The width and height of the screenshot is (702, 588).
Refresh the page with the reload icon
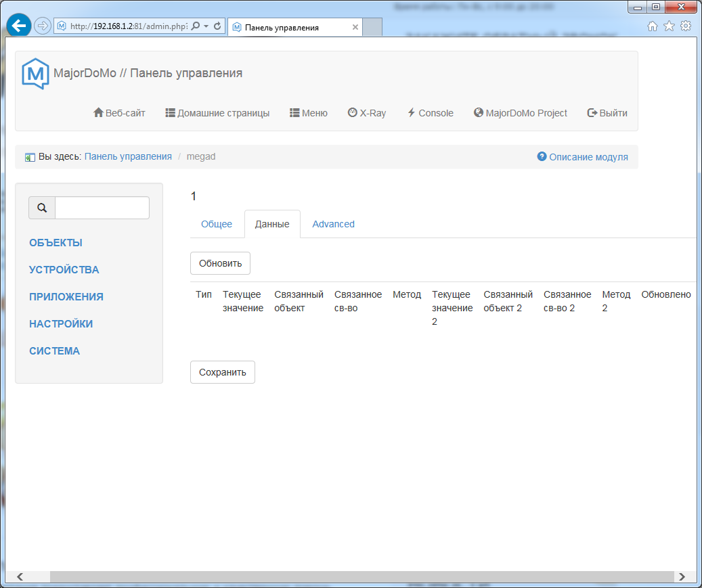tap(217, 26)
